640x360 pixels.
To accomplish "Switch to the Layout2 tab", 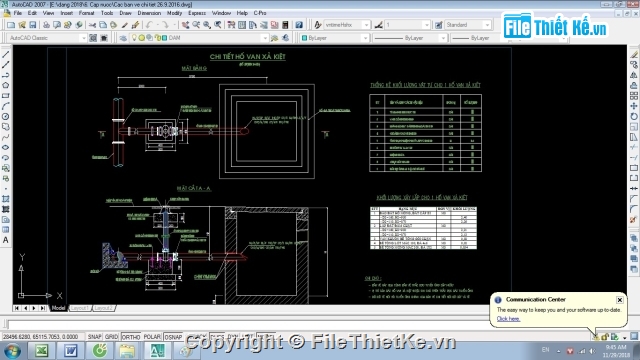I will pos(103,308).
